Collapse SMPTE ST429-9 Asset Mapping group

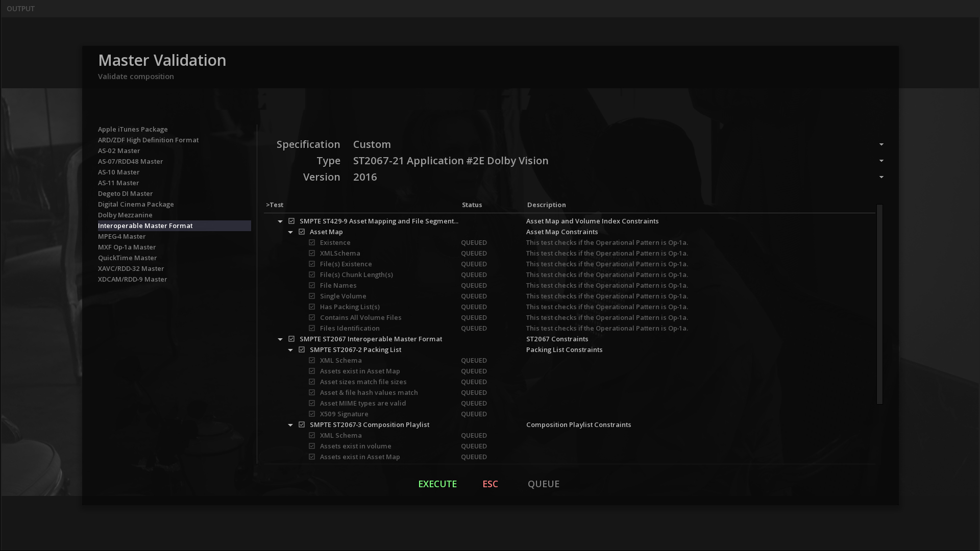pyautogui.click(x=280, y=221)
